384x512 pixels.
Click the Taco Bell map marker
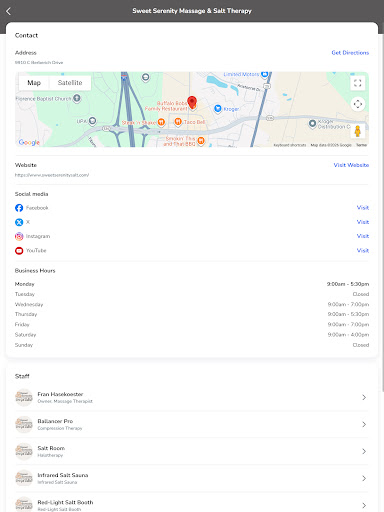tap(178, 122)
